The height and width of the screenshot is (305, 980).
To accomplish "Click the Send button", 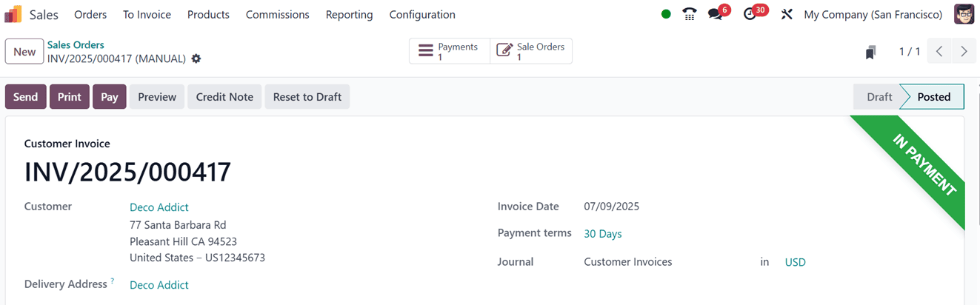I will (25, 97).
